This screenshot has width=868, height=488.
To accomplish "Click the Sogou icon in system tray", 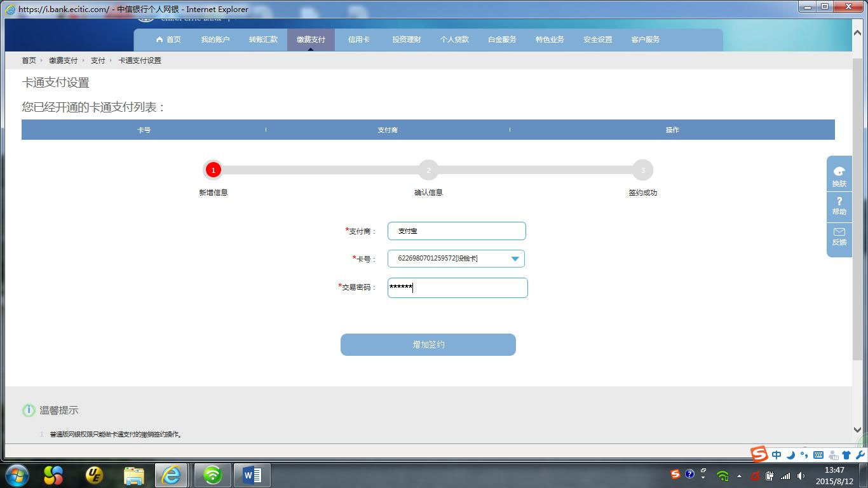I will [675, 474].
